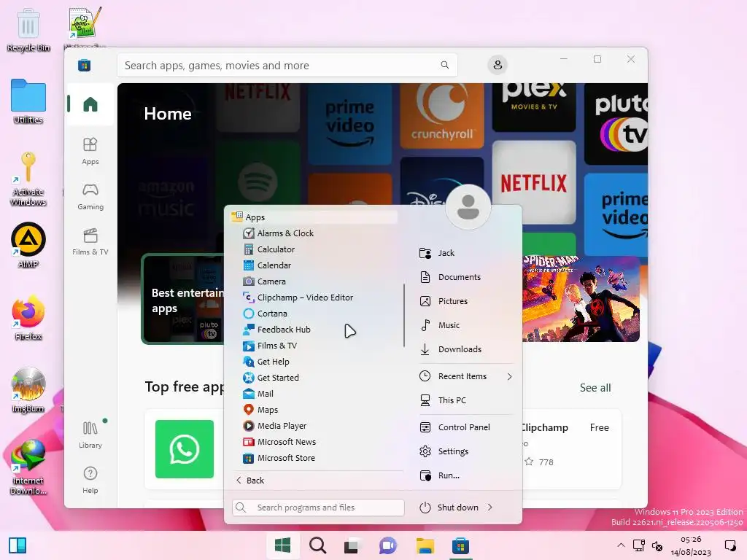The image size is (747, 560).
Task: Open Utilities folder on desktop
Action: pos(28,101)
